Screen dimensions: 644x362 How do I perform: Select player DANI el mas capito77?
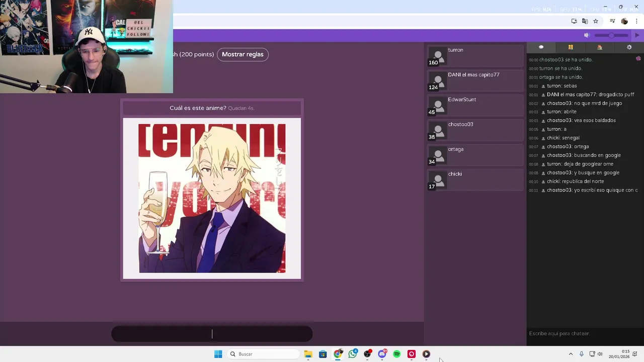click(x=475, y=80)
